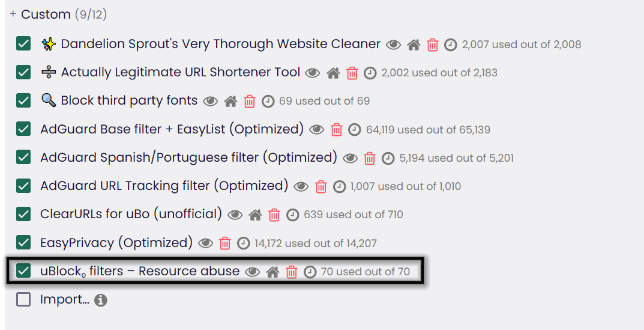
Task: Delete Actually Legitimate URL Shortener Tool list
Action: tap(352, 73)
